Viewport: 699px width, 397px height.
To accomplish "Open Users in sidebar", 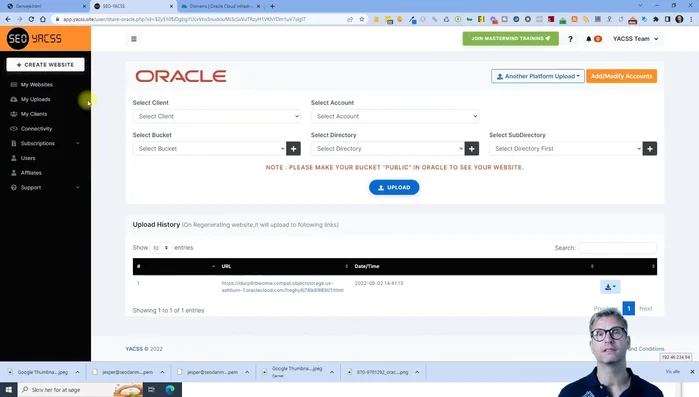I will click(x=28, y=158).
